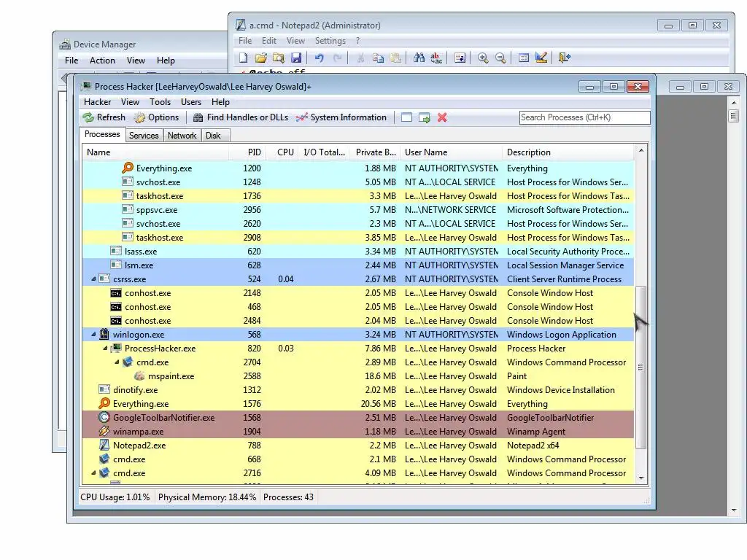Click the Replace icon in Notepad2 toolbar

point(436,58)
